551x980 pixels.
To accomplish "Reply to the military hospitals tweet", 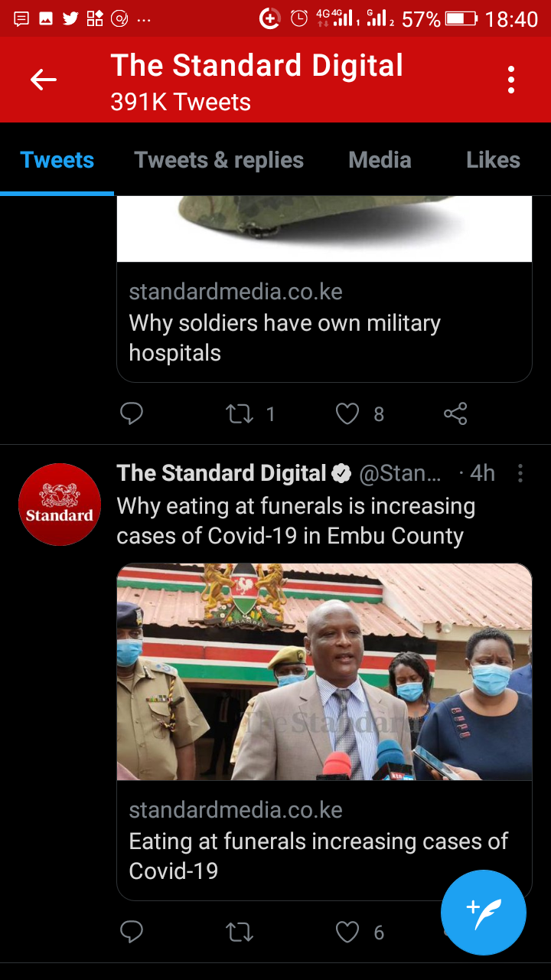I will point(132,414).
